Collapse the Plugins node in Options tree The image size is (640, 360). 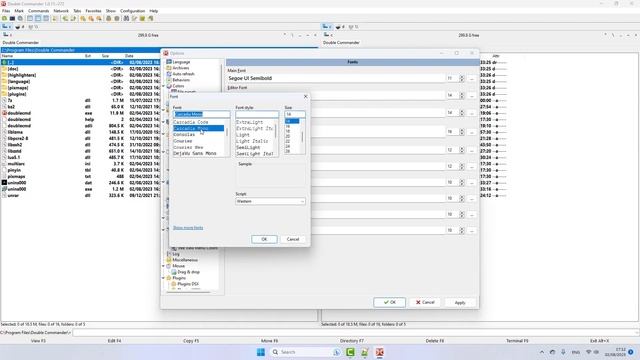tap(164, 278)
